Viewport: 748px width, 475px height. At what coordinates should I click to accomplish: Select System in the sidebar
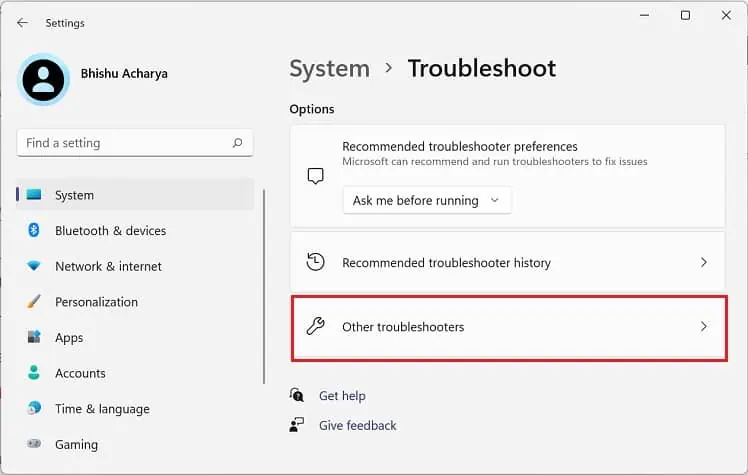(74, 195)
